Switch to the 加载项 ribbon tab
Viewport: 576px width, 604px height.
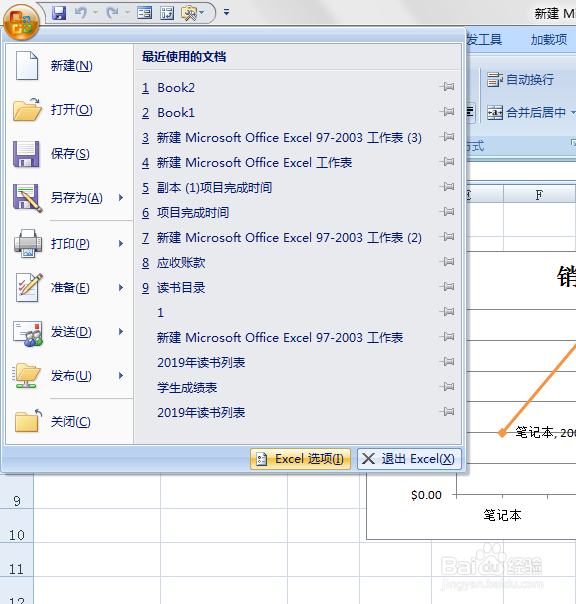pos(549,39)
